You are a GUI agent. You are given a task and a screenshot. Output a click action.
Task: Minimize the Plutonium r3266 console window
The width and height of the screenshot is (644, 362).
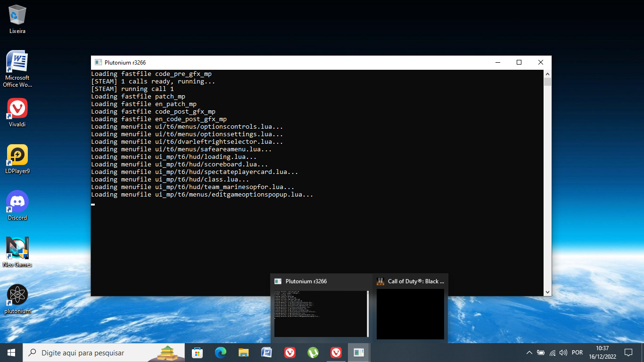[x=497, y=62]
